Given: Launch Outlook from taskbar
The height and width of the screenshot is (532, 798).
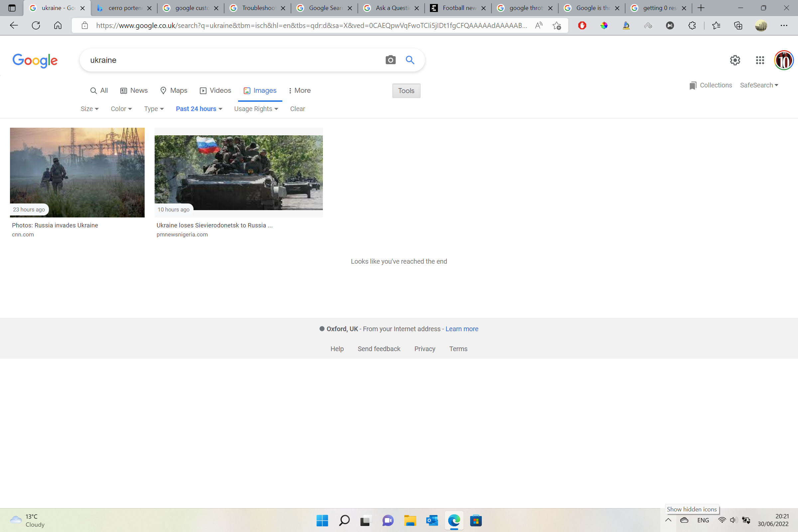Looking at the screenshot, I should click(432, 520).
